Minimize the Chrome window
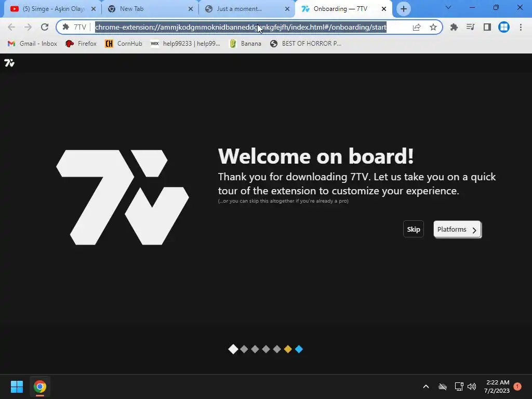This screenshot has height=399, width=532. 472,7
